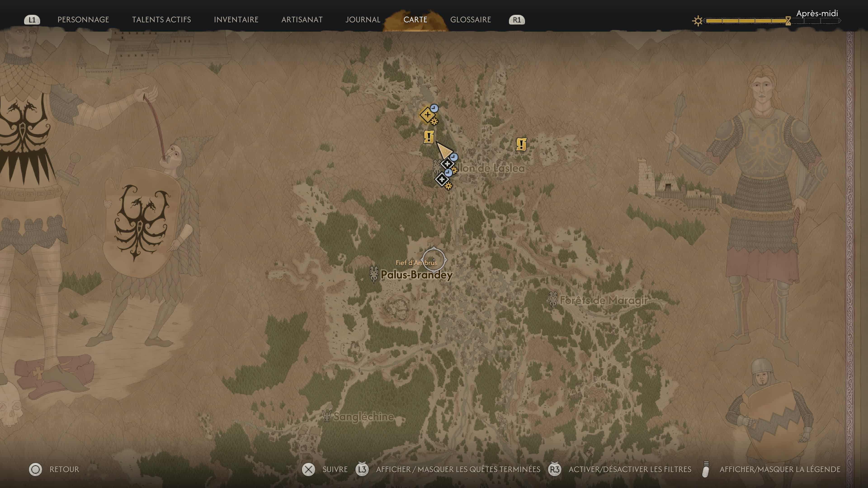Click the L1 previous-tab button icon
The width and height of the screenshot is (868, 488).
point(32,20)
